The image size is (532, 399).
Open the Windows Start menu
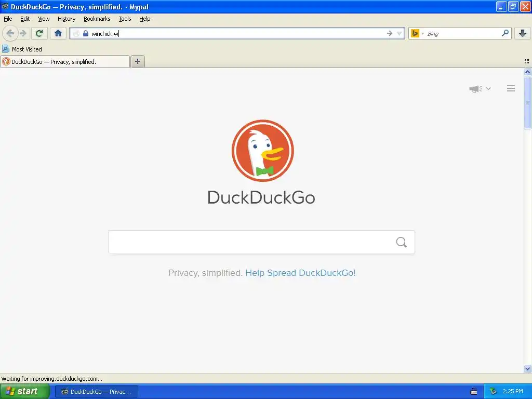point(25,391)
